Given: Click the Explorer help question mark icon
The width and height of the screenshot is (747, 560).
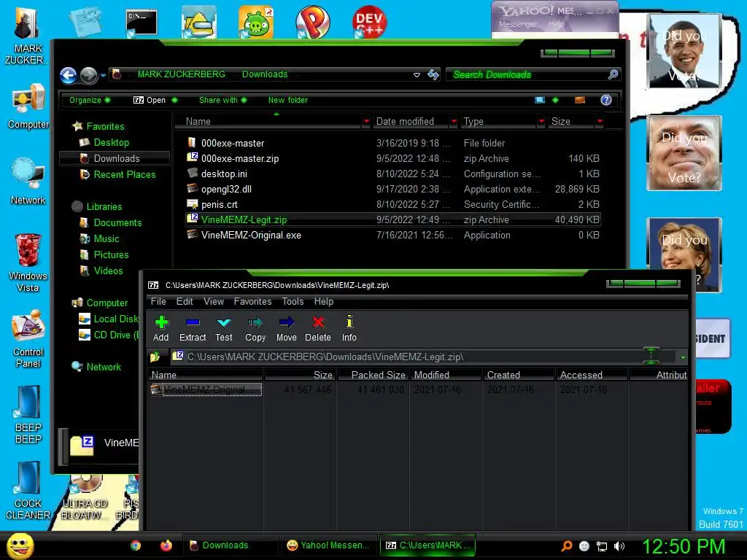Looking at the screenshot, I should coord(606,100).
